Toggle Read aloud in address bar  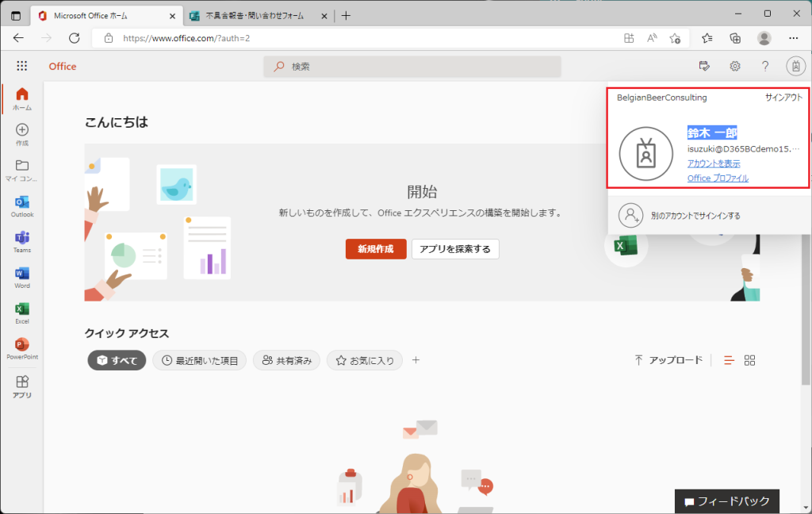click(652, 38)
